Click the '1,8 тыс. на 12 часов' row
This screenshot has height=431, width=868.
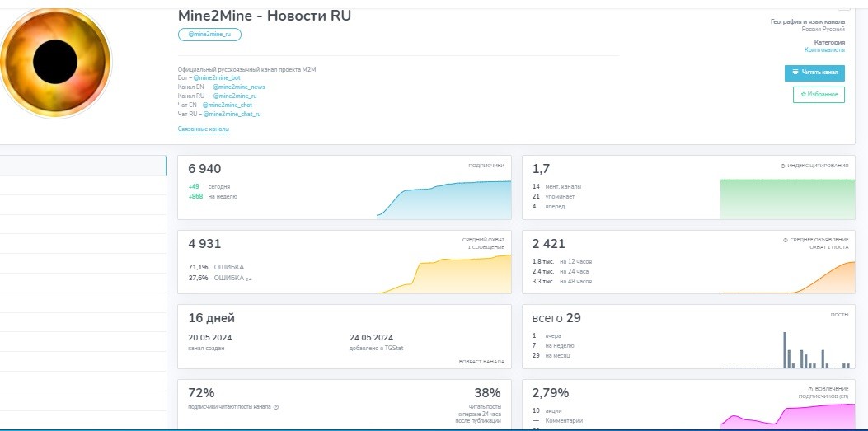click(x=562, y=262)
